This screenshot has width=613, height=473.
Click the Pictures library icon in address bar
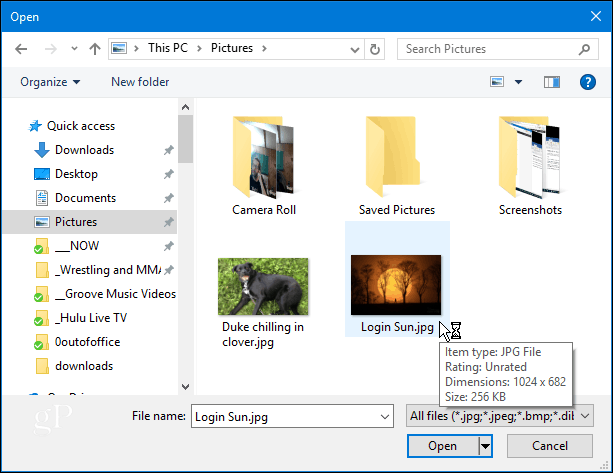coord(119,48)
